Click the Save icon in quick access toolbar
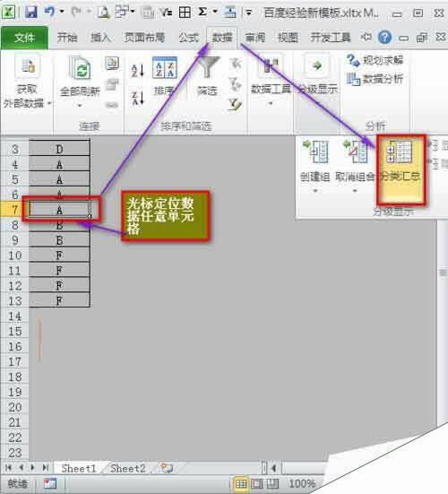 (x=30, y=13)
